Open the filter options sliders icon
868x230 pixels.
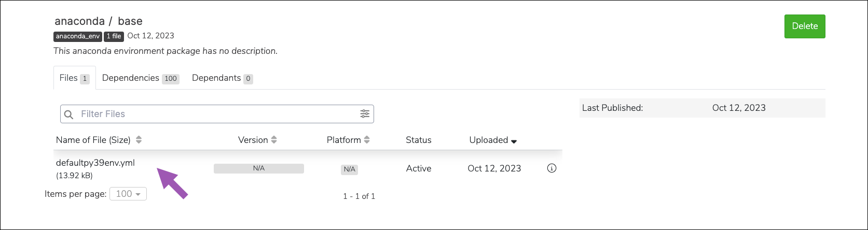click(x=365, y=114)
